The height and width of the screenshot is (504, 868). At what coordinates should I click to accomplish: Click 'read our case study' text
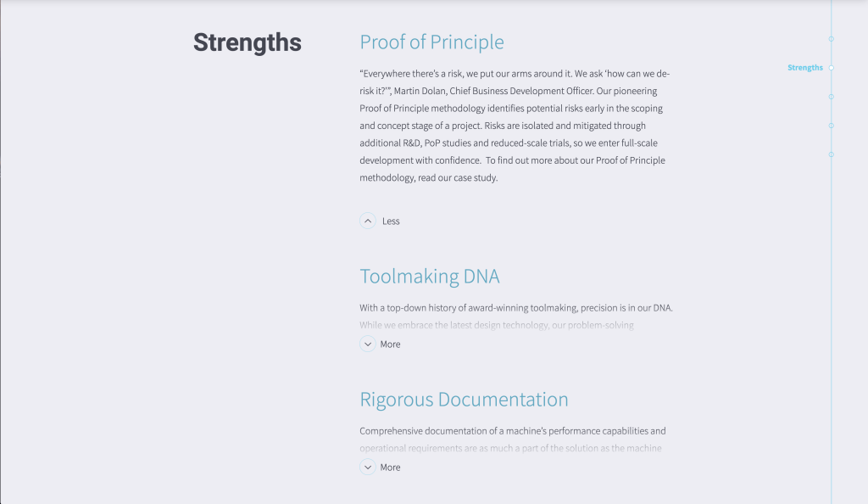point(459,178)
